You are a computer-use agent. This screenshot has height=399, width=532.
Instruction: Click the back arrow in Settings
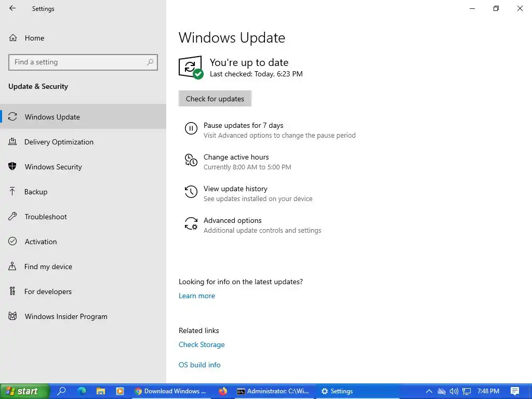coord(12,8)
